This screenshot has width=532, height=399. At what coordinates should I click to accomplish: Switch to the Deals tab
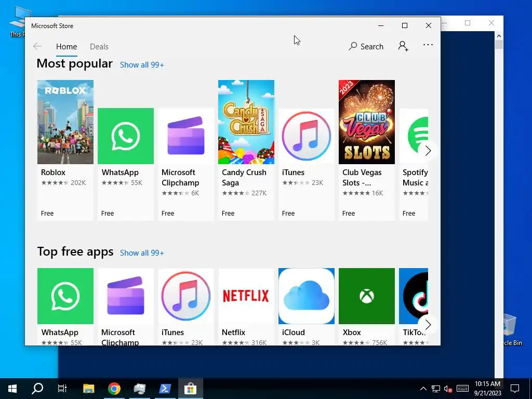(99, 46)
